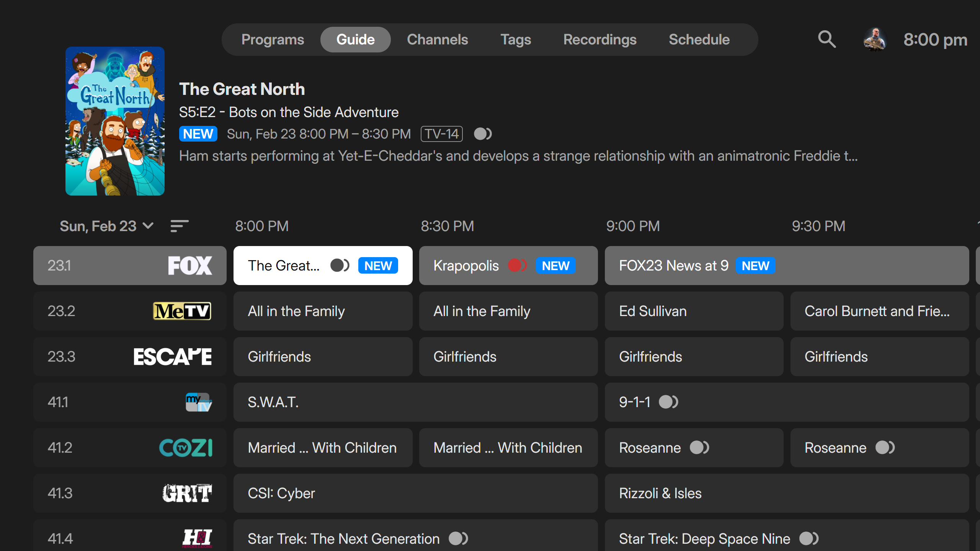The width and height of the screenshot is (980, 551).
Task: Click the guide sort/filter lines icon
Action: coord(179,226)
